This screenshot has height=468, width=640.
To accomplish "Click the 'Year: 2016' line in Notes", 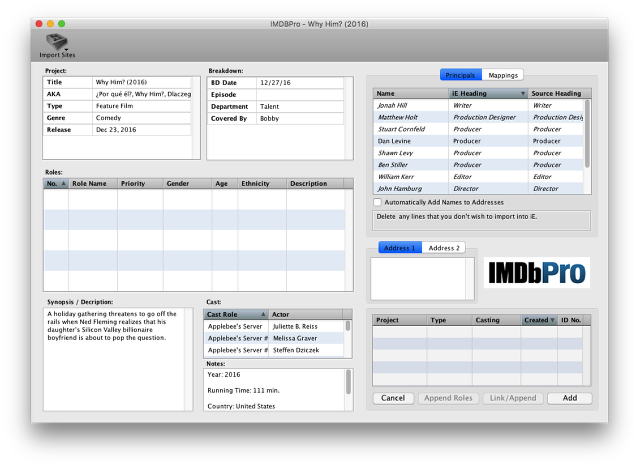I will [224, 375].
